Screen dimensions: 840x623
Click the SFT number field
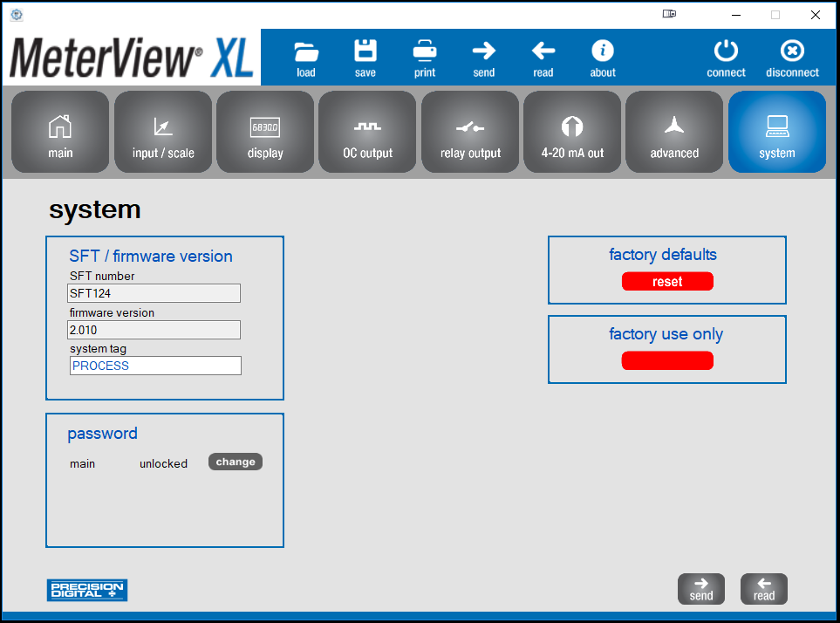click(x=154, y=293)
